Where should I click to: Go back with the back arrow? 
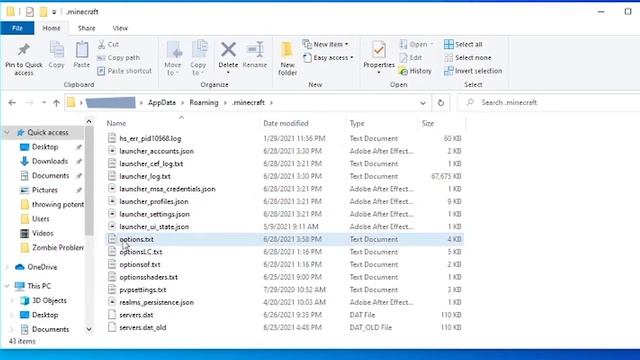(x=12, y=102)
